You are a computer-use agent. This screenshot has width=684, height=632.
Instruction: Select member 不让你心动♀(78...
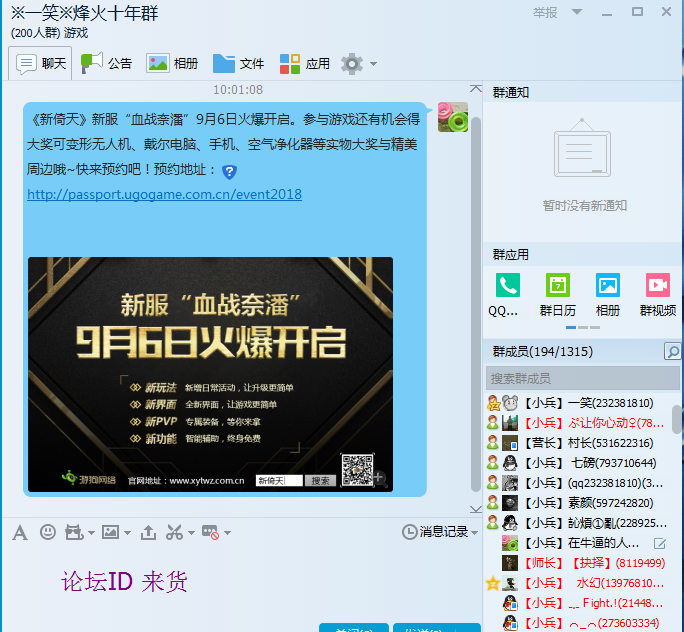click(x=578, y=423)
